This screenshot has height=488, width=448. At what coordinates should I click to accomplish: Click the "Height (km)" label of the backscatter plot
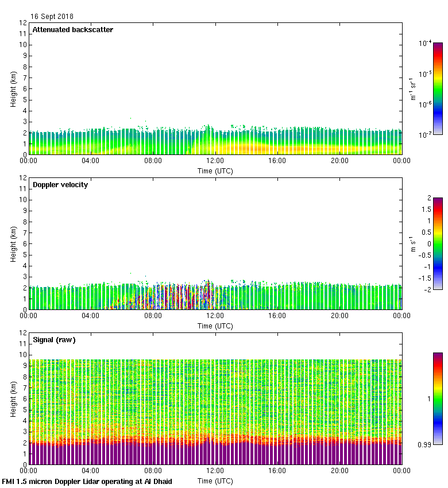coord(13,88)
